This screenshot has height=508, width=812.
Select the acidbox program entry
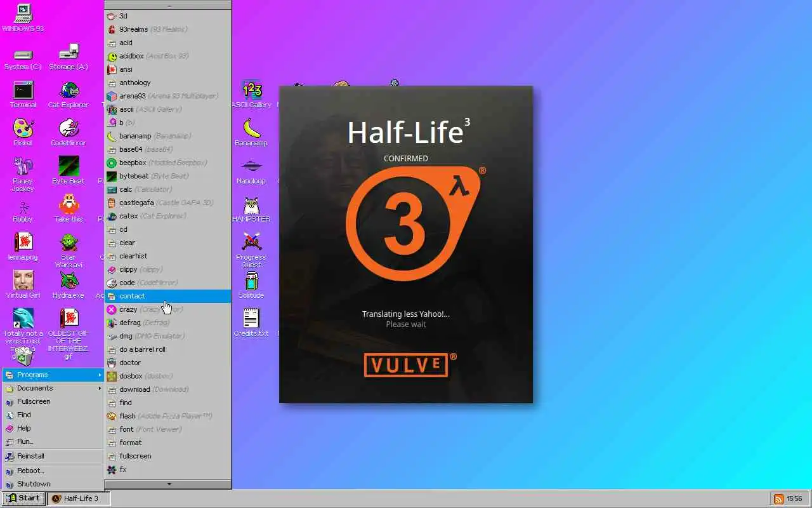(x=168, y=56)
